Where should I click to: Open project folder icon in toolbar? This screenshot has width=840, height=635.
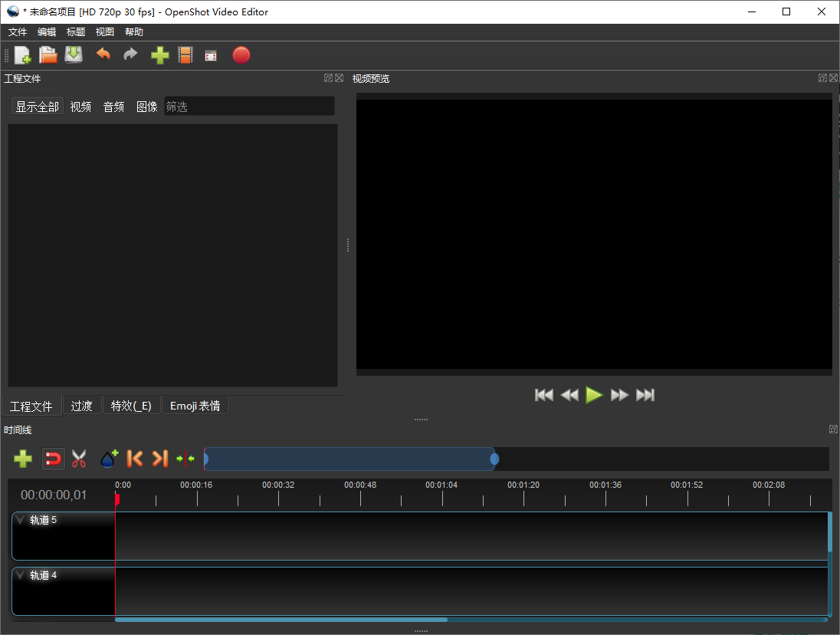click(x=48, y=55)
